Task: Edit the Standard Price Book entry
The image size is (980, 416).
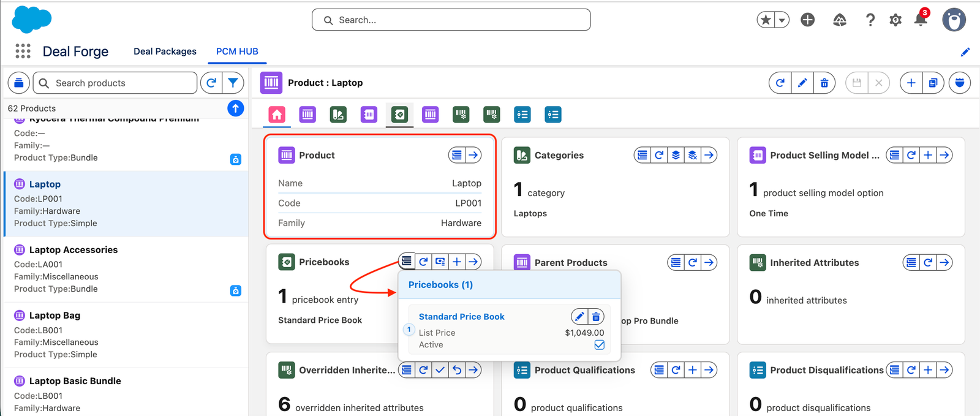Action: [x=579, y=317]
